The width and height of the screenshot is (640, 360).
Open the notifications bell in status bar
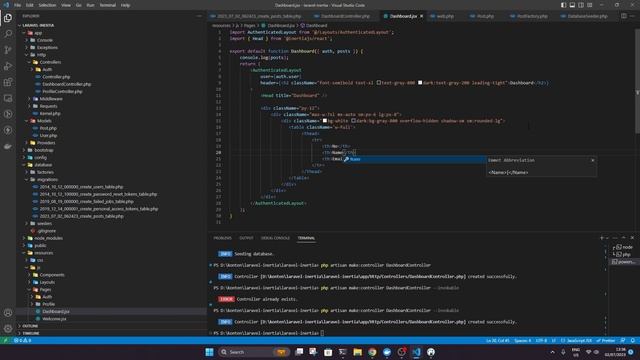click(633, 340)
